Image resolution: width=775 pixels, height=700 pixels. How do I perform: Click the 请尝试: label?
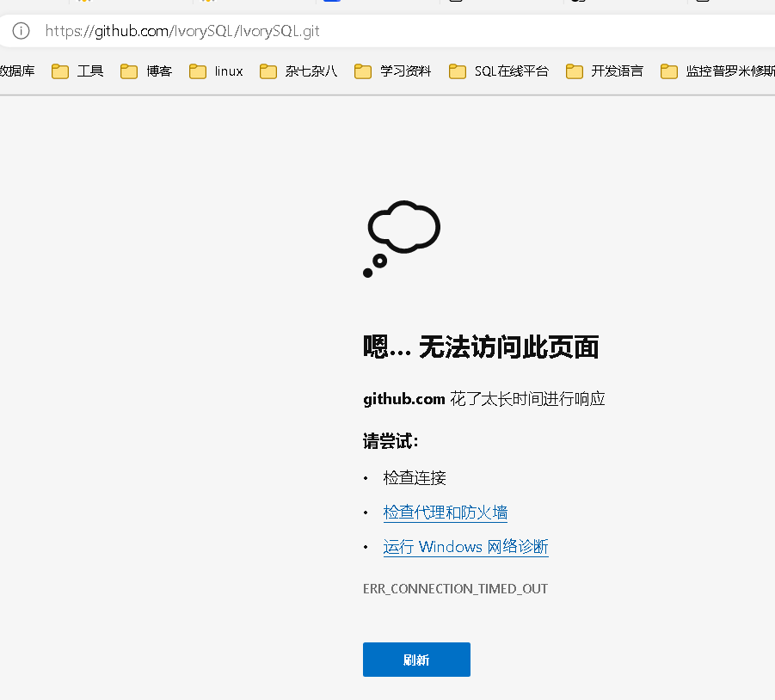pyautogui.click(x=391, y=440)
